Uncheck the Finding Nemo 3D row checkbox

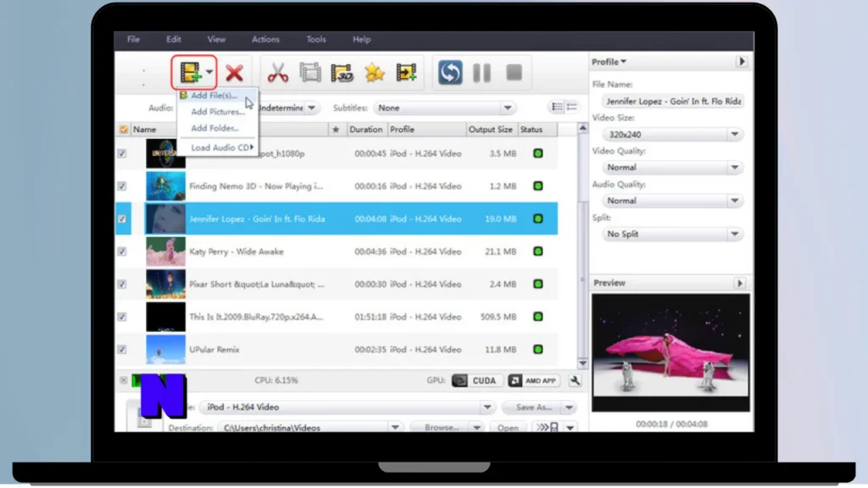(122, 186)
